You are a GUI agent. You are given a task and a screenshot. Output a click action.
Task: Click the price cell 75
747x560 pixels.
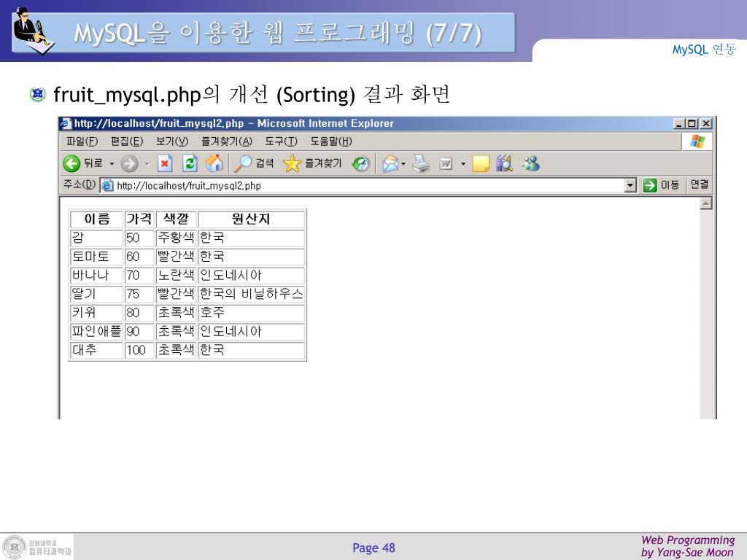pos(139,294)
